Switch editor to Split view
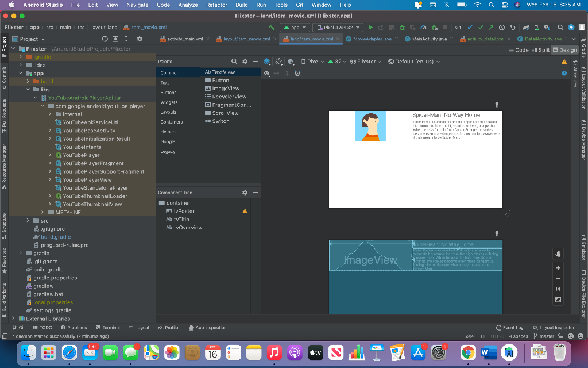 click(541, 50)
